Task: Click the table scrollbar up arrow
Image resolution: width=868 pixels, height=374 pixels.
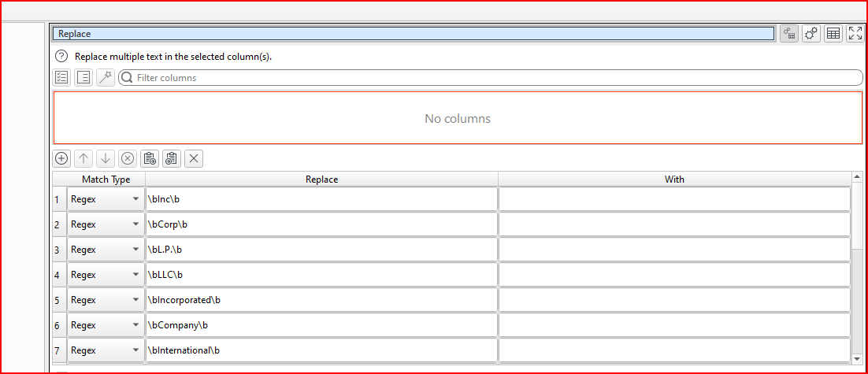Action: pyautogui.click(x=858, y=176)
